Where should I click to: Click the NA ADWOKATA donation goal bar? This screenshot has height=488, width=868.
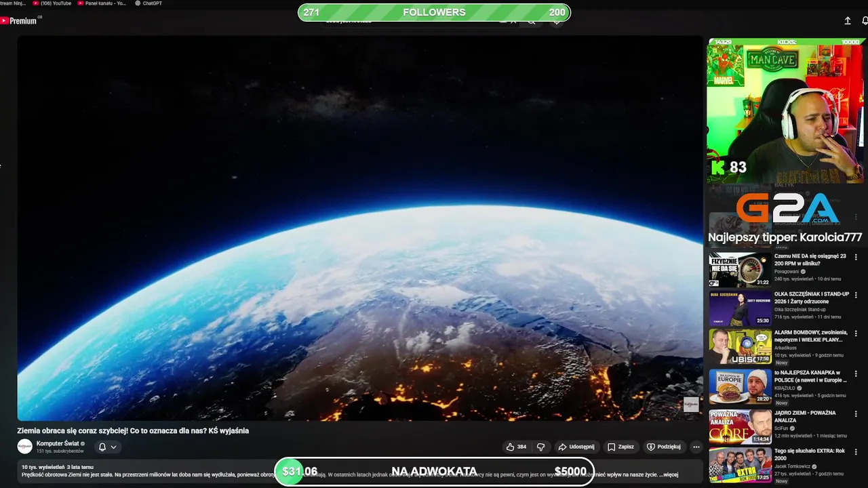(x=434, y=472)
